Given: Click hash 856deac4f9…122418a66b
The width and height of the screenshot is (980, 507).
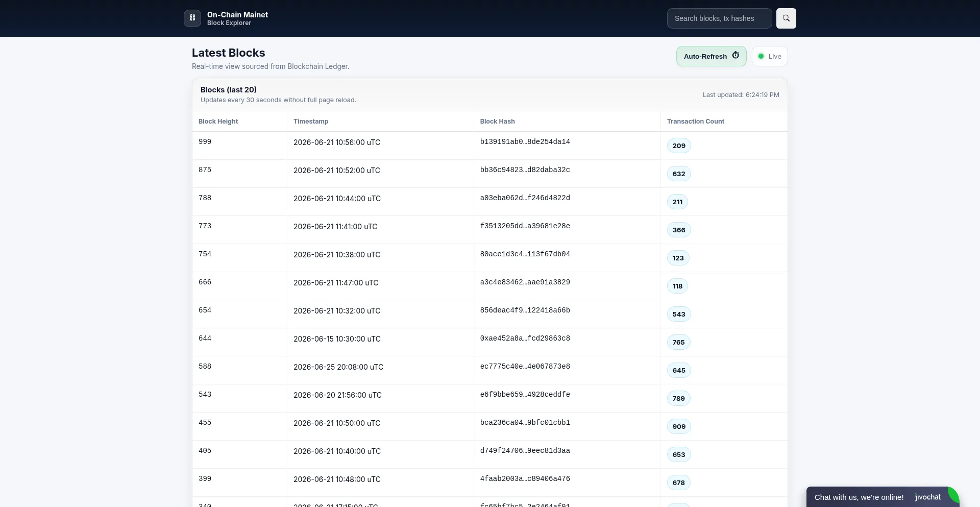Looking at the screenshot, I should [x=525, y=310].
